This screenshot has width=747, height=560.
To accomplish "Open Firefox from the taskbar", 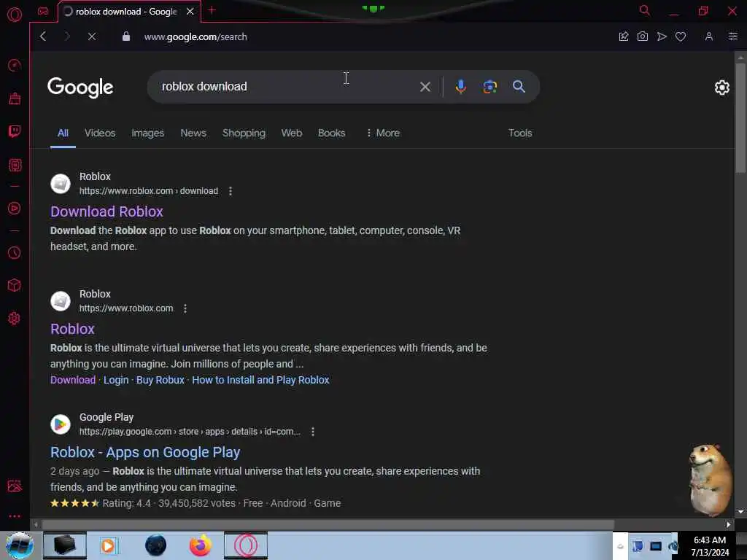I will (201, 545).
